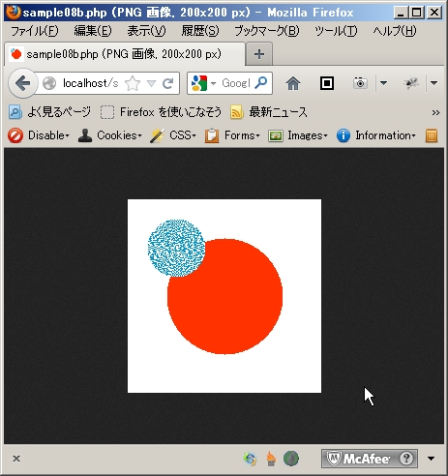This screenshot has height=476, width=448.
Task: Open the Disable dropdown in developer toolbar
Action: [x=39, y=135]
